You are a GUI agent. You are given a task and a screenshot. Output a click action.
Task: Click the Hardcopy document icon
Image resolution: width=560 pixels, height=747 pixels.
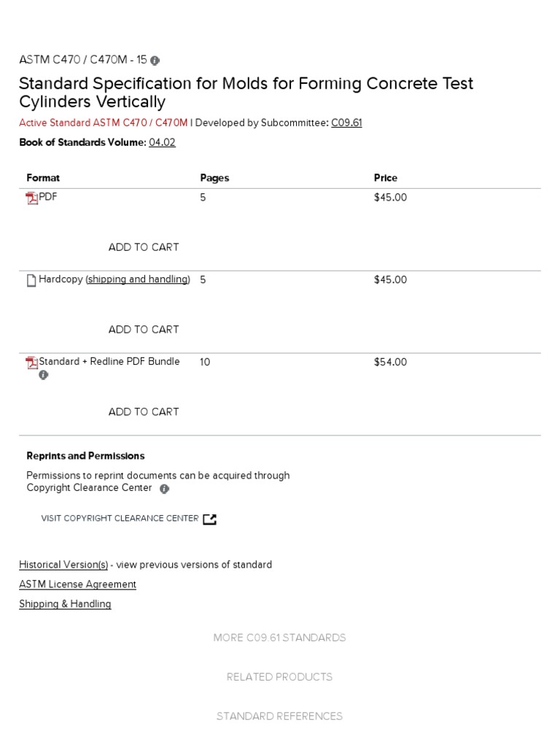[x=31, y=281]
